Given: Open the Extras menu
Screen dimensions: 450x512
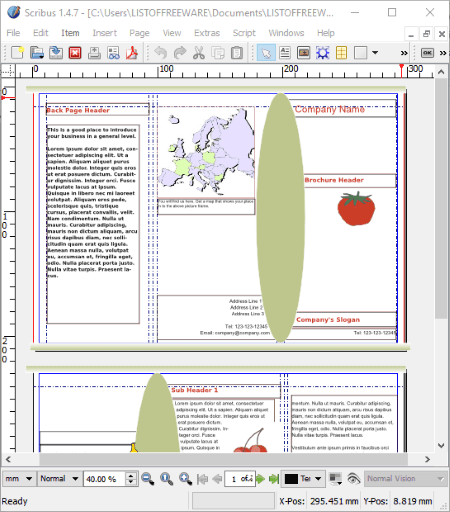Looking at the screenshot, I should pyautogui.click(x=207, y=33).
